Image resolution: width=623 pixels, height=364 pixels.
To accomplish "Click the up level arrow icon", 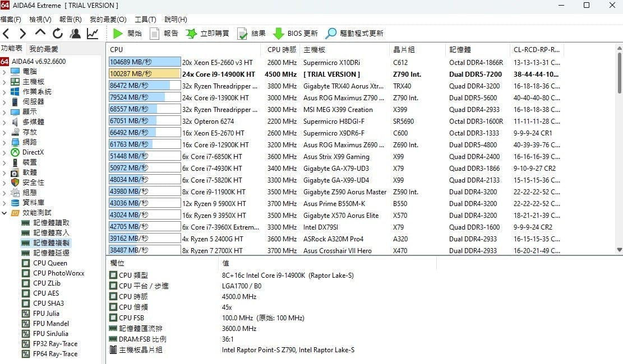I will point(40,34).
